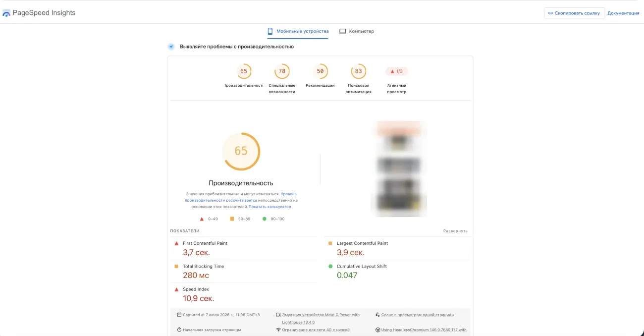Screen dimensions: 644x336
Task: Select the Recommendations score gauge showing 50
Action: click(x=320, y=71)
